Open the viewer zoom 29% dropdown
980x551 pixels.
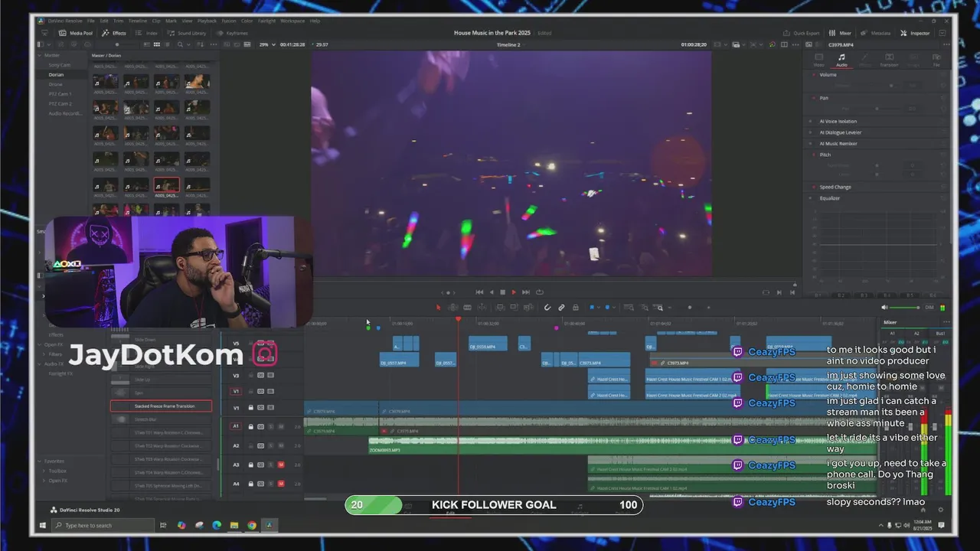(266, 44)
